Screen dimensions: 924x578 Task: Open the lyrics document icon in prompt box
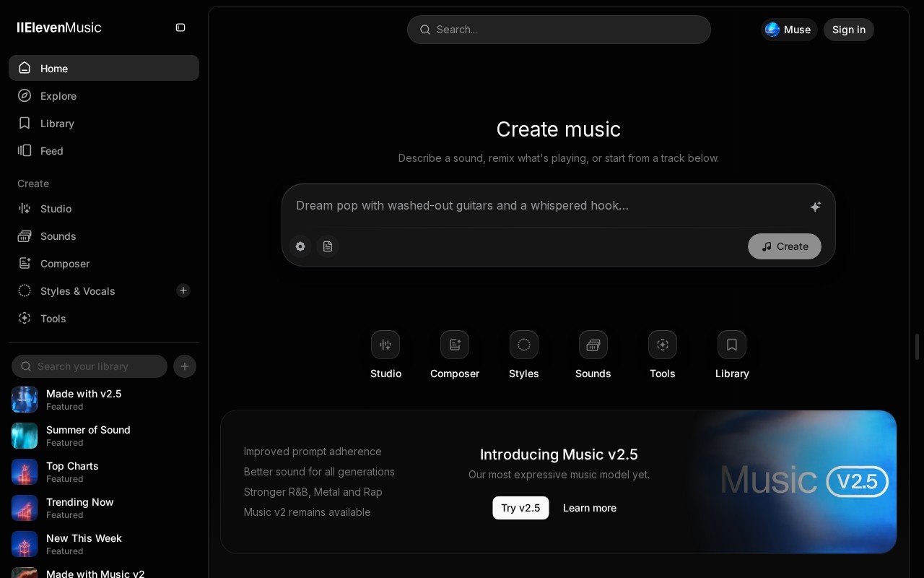coord(328,246)
